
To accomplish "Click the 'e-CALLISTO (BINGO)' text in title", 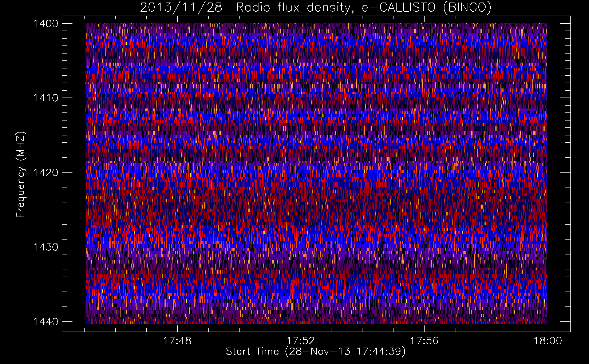I will click(x=426, y=8).
